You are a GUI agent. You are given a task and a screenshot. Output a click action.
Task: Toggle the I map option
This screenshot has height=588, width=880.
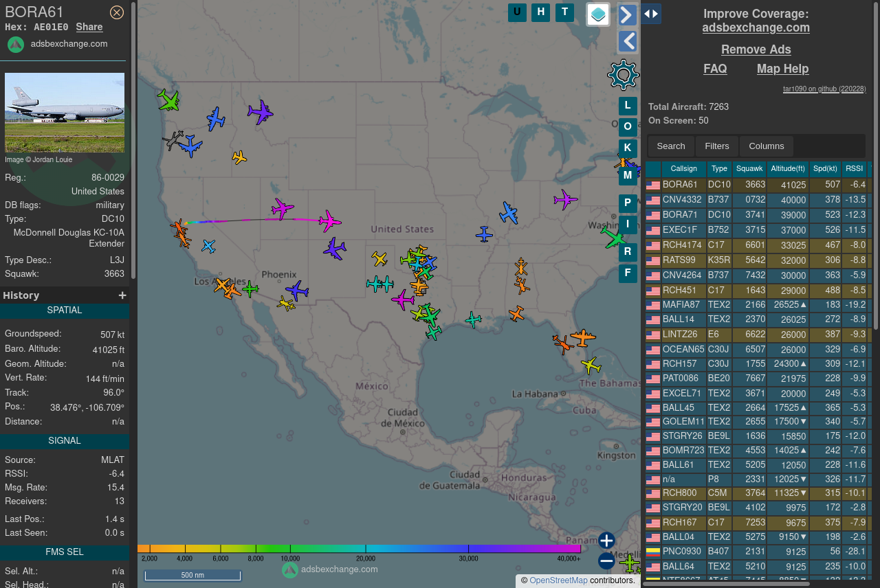coord(628,224)
